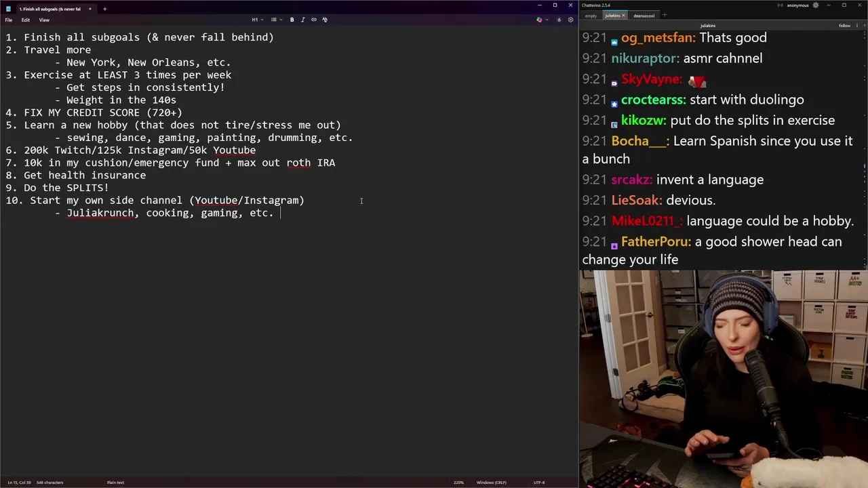868x488 pixels.
Task: Click the line '8. Get health insurance'
Action: pos(76,176)
